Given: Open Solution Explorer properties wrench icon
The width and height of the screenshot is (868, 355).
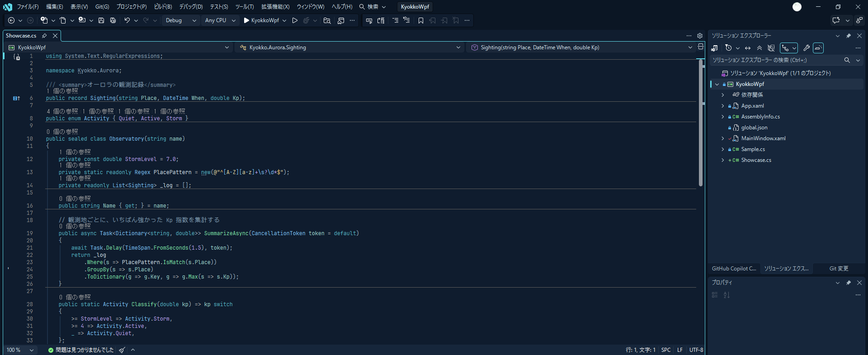Looking at the screenshot, I should click(807, 48).
